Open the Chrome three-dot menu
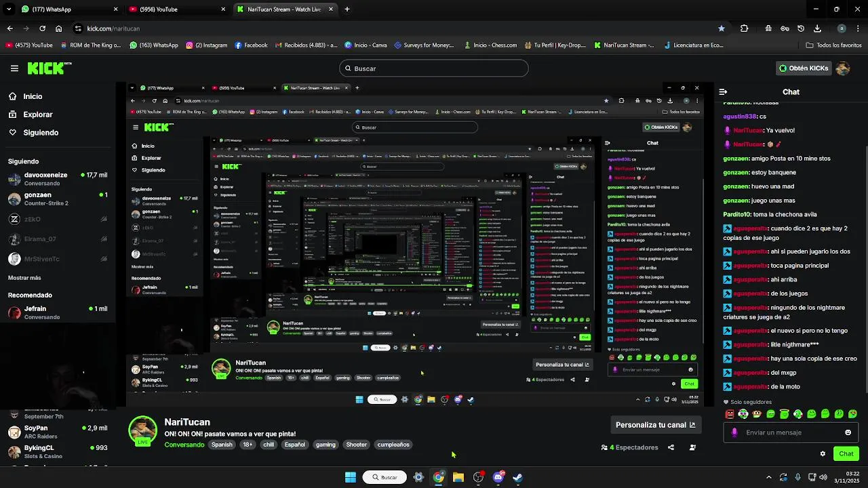This screenshot has height=488, width=868. [x=857, y=28]
